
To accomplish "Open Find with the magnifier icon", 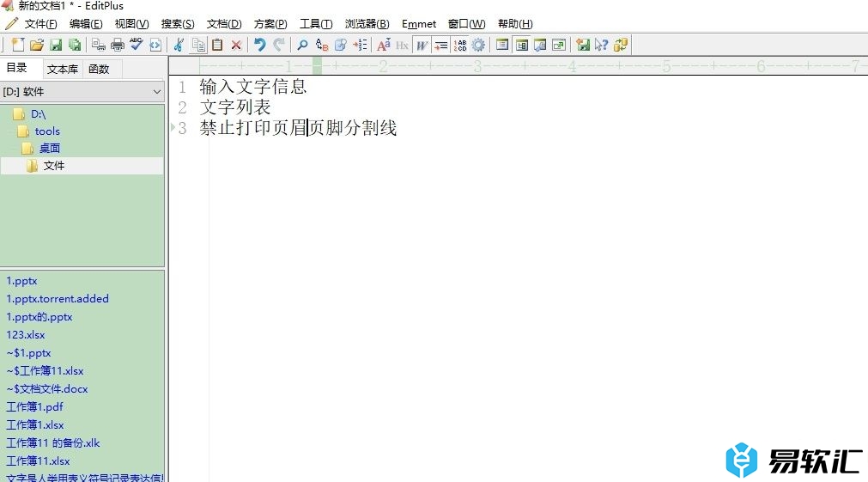I will pos(302,45).
